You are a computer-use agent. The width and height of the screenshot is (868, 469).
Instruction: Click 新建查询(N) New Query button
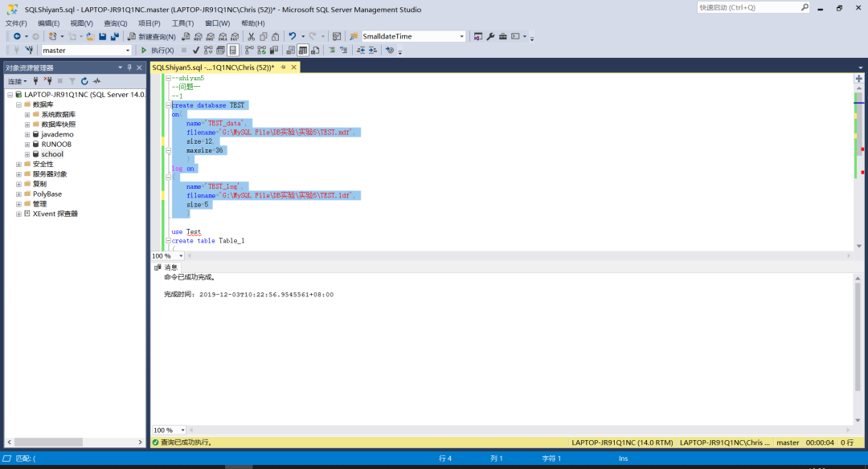152,36
